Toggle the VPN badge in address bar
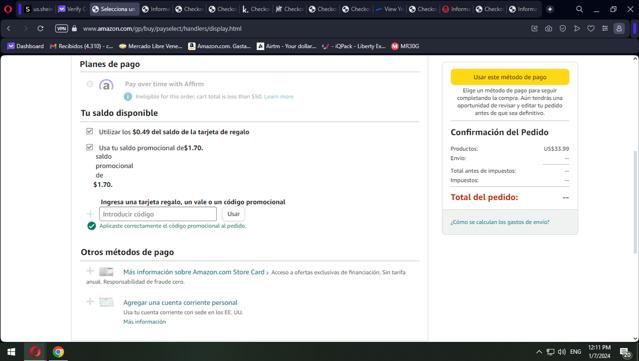 (x=61, y=29)
